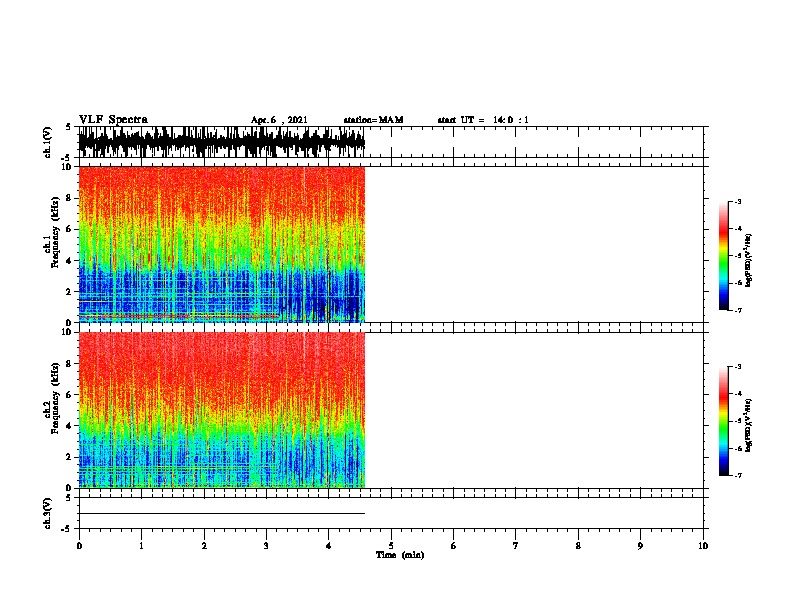The image size is (792, 612).
Task: Click the "7" tick on the time axis
Action: tap(516, 546)
